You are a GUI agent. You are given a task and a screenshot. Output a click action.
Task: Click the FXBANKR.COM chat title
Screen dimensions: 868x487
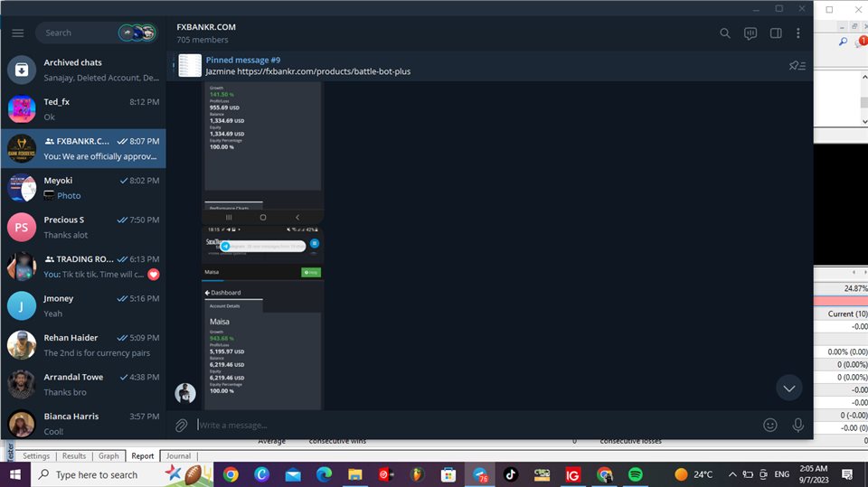[x=206, y=26]
